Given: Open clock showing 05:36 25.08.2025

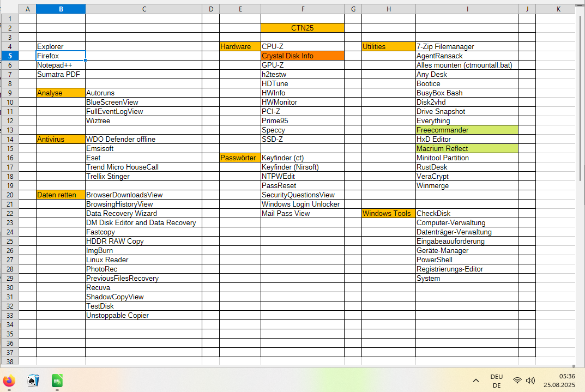Looking at the screenshot, I should tap(559, 381).
